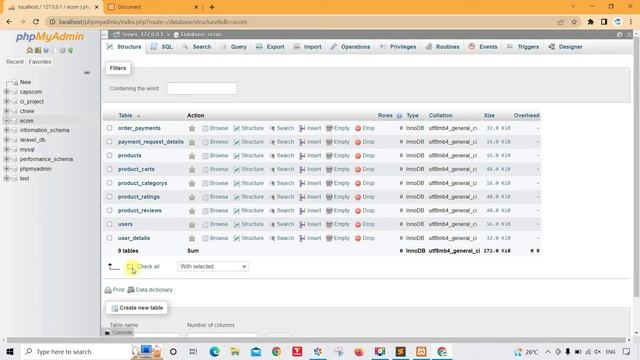Tick the products table checkbox
640x360 pixels.
click(x=109, y=156)
